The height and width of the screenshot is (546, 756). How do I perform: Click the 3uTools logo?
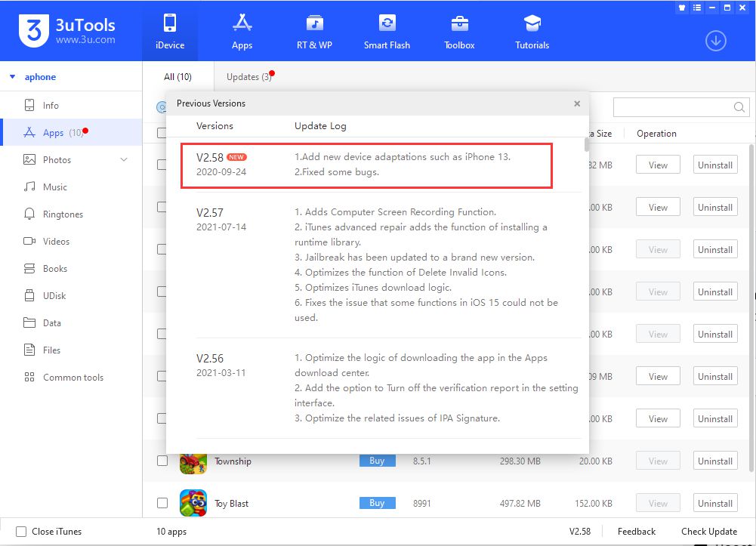(x=67, y=31)
